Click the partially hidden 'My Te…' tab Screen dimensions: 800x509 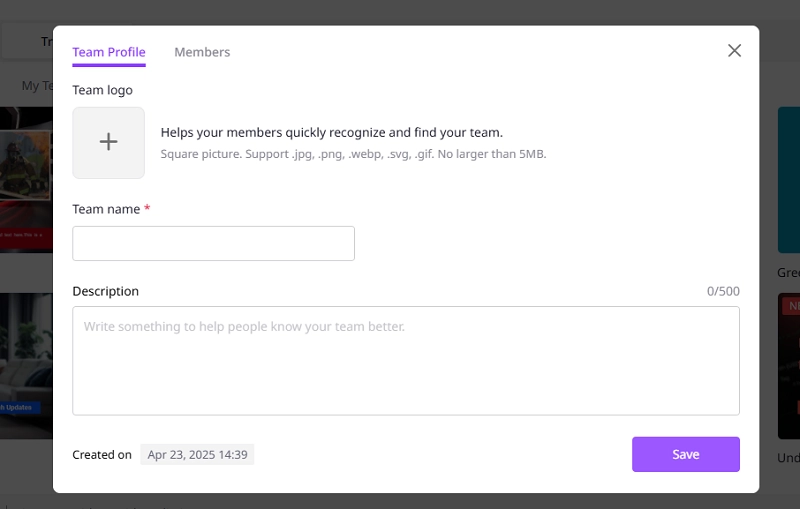(32, 86)
